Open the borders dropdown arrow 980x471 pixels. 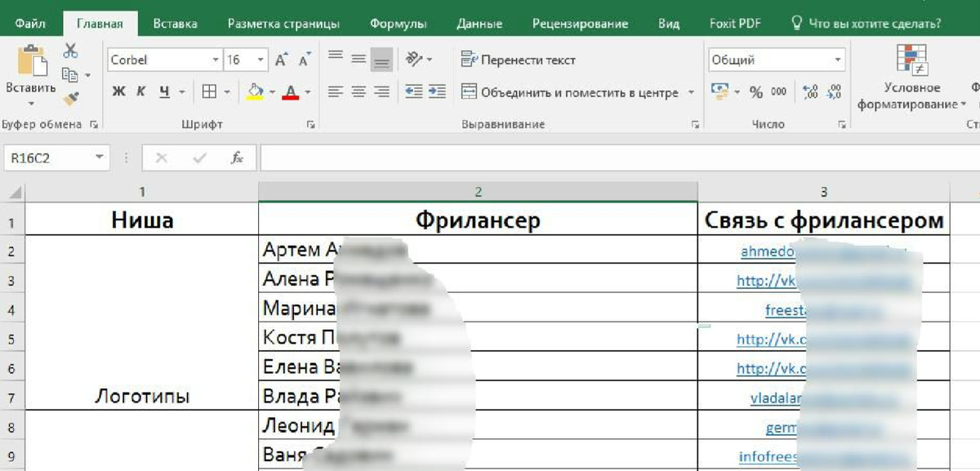pos(227,92)
